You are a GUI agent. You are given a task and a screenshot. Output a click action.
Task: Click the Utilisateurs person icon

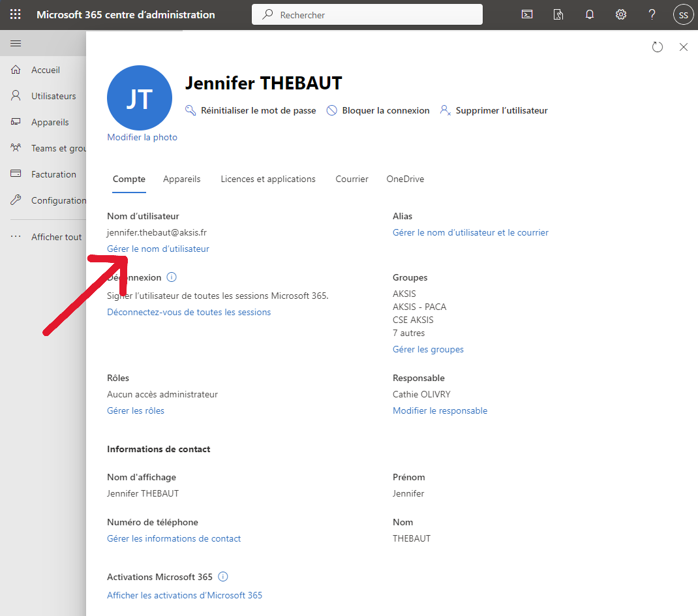pos(16,96)
